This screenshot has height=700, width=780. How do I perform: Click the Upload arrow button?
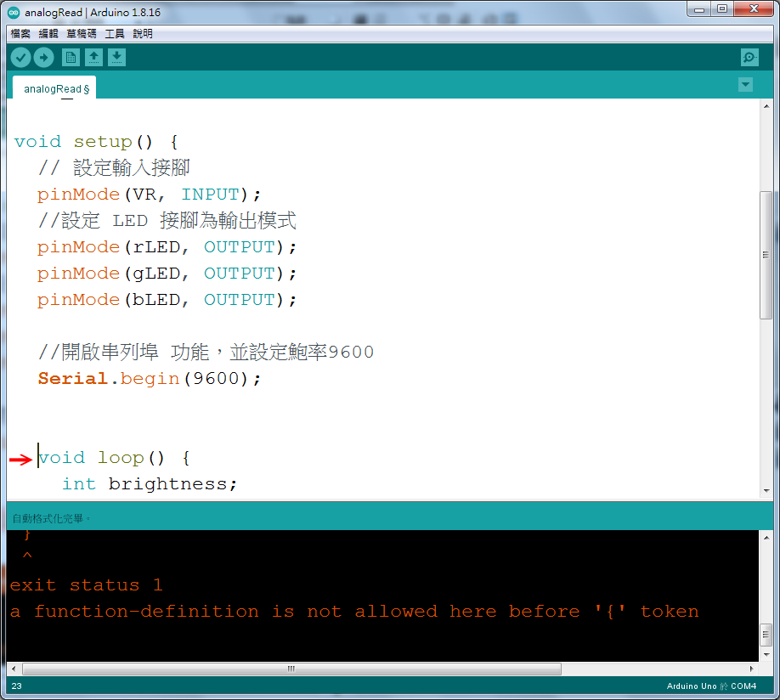tap(44, 58)
